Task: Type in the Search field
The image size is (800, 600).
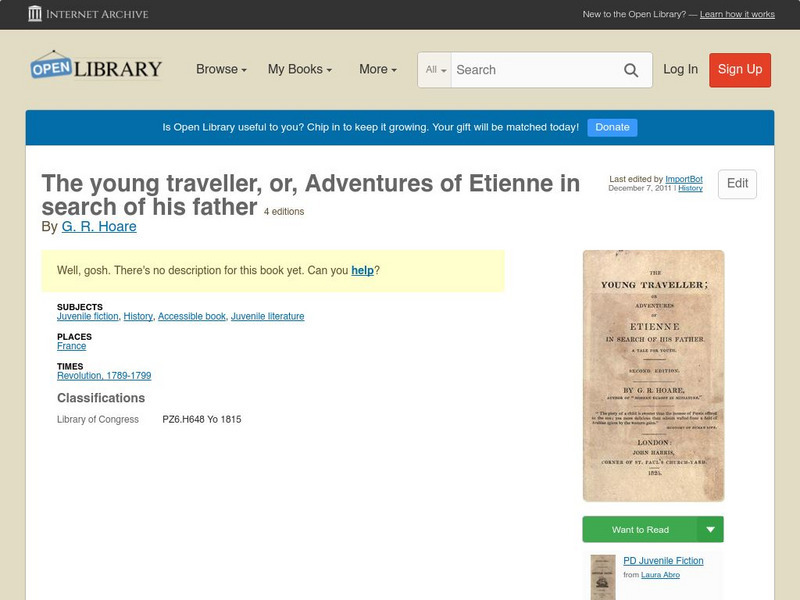Action: click(x=535, y=70)
